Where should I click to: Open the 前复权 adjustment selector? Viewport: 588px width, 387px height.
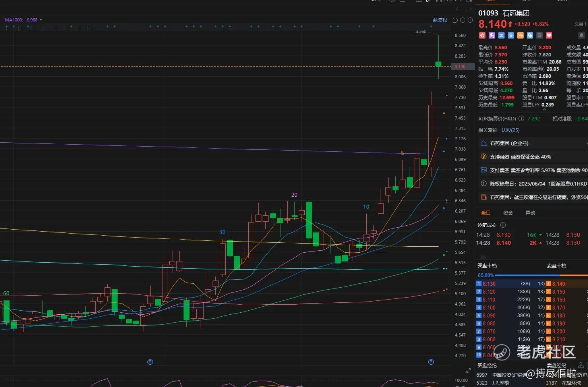440,20
